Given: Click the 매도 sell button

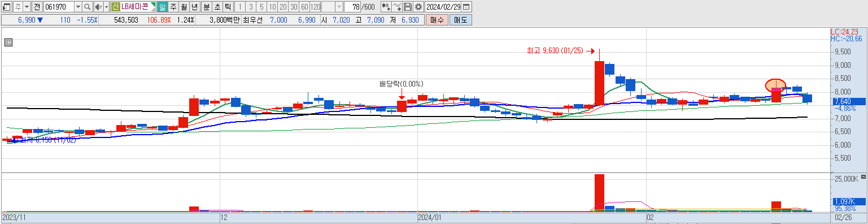Looking at the screenshot, I should [461, 20].
